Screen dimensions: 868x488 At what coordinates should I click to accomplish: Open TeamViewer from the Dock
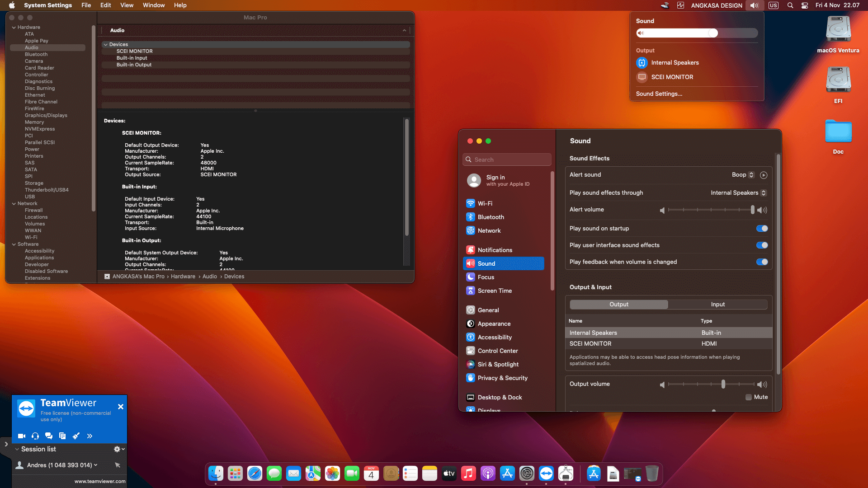[546, 473]
